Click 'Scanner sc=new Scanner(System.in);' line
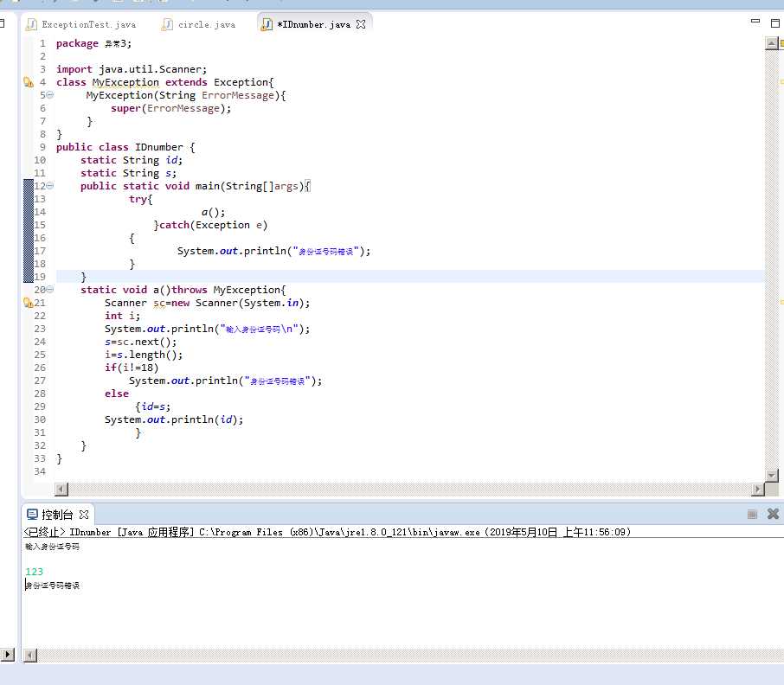Screen dimensions: 784x685 coord(208,302)
